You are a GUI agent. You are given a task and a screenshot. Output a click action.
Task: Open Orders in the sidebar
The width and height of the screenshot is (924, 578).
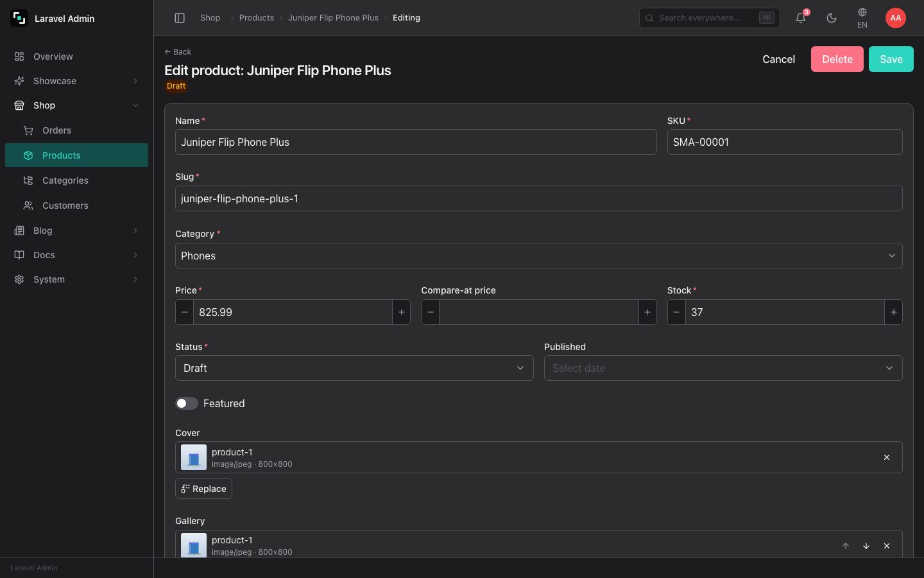77,130
